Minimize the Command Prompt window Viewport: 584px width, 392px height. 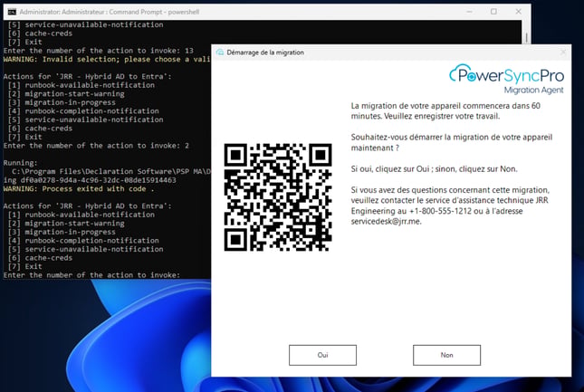click(x=469, y=12)
